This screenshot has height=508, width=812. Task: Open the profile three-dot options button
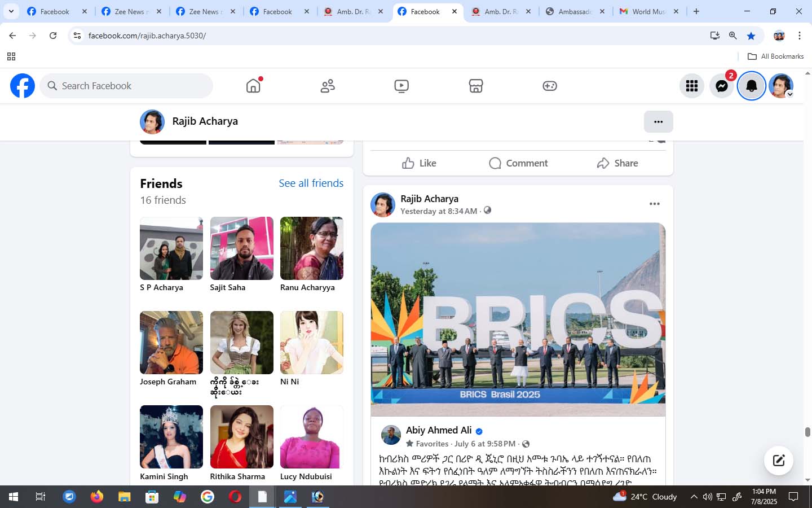tap(658, 121)
